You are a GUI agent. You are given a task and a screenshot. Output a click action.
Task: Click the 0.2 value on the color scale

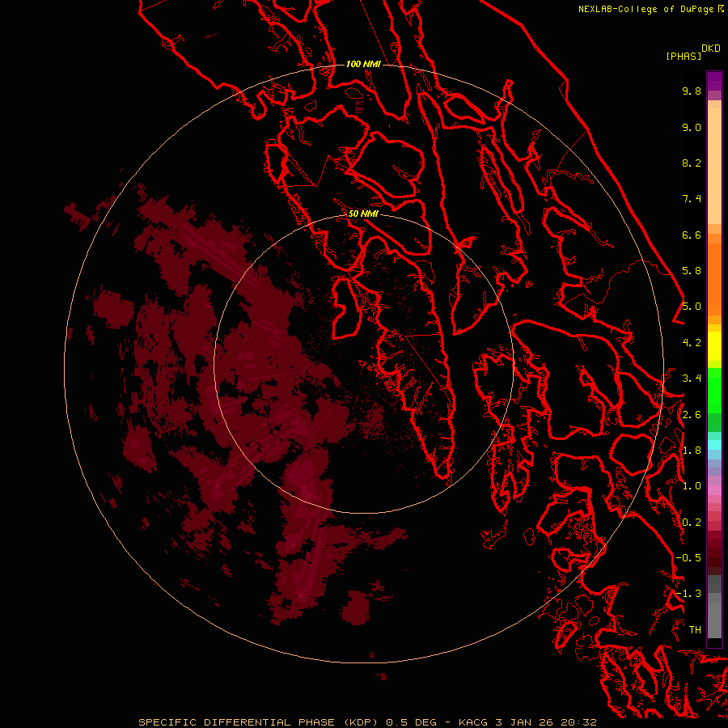pyautogui.click(x=692, y=523)
